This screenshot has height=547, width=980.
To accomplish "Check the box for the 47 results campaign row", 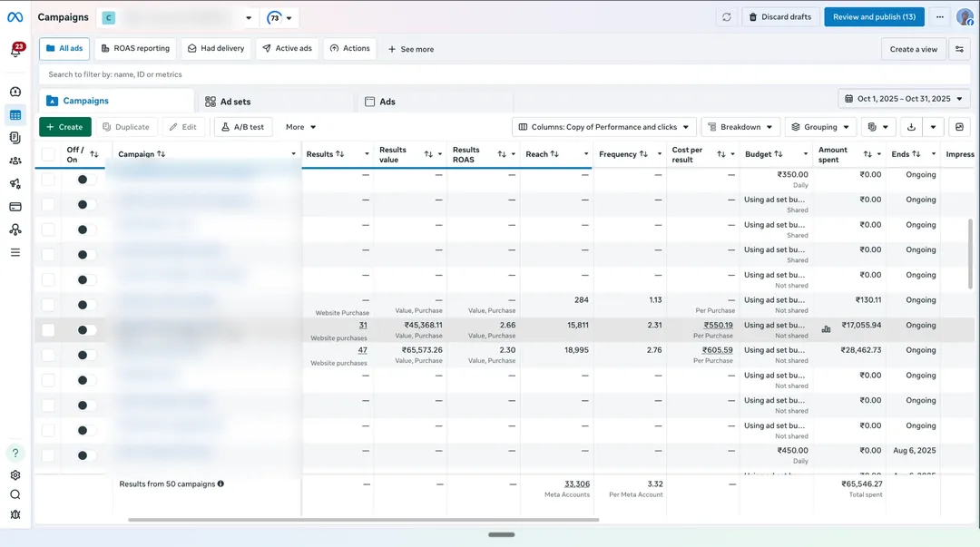I will tap(48, 355).
